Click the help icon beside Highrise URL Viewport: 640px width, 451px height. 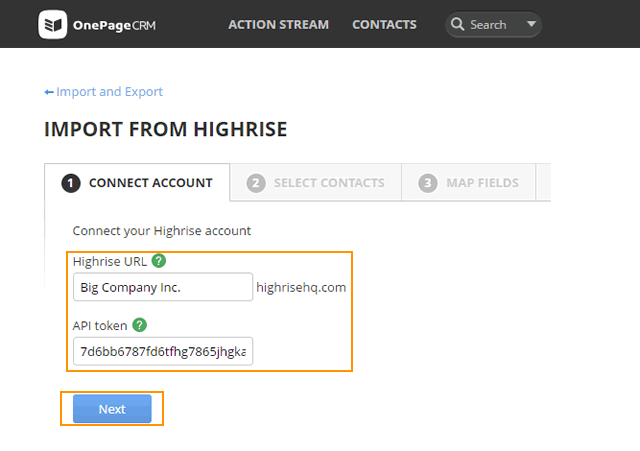click(159, 260)
